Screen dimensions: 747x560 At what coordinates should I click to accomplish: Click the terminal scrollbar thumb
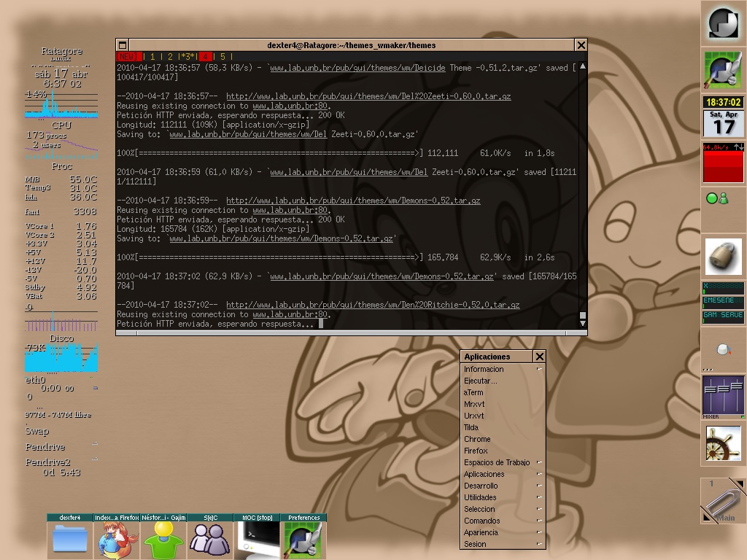[x=582, y=315]
